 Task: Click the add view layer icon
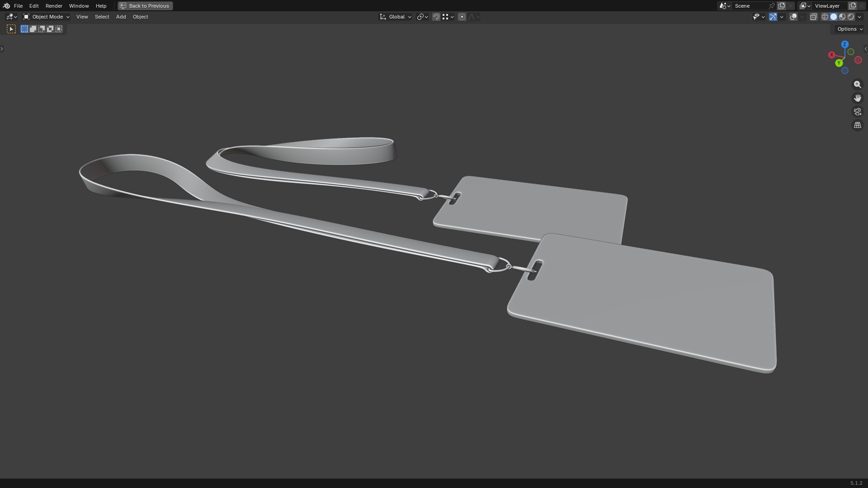pos(853,6)
